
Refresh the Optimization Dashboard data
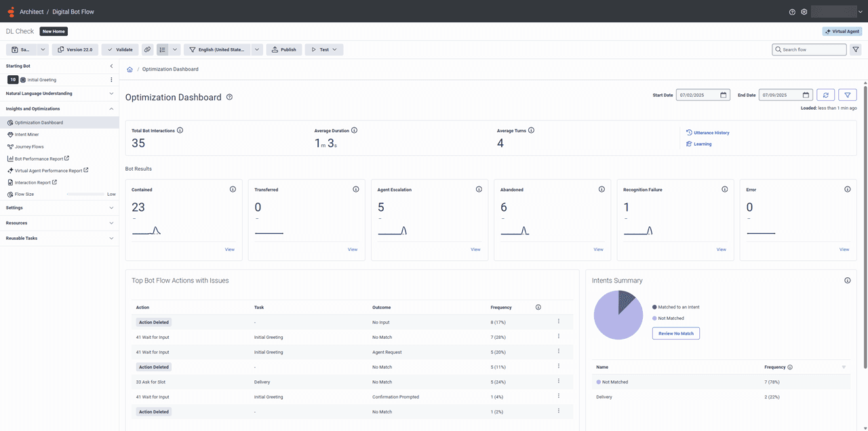tap(825, 95)
